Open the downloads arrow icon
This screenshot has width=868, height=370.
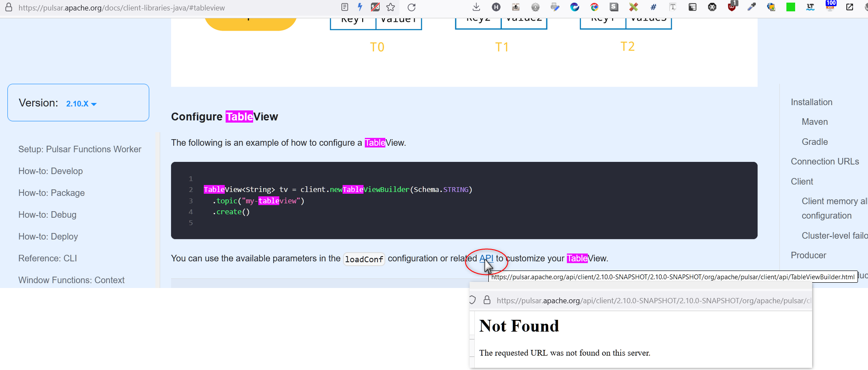coord(476,7)
